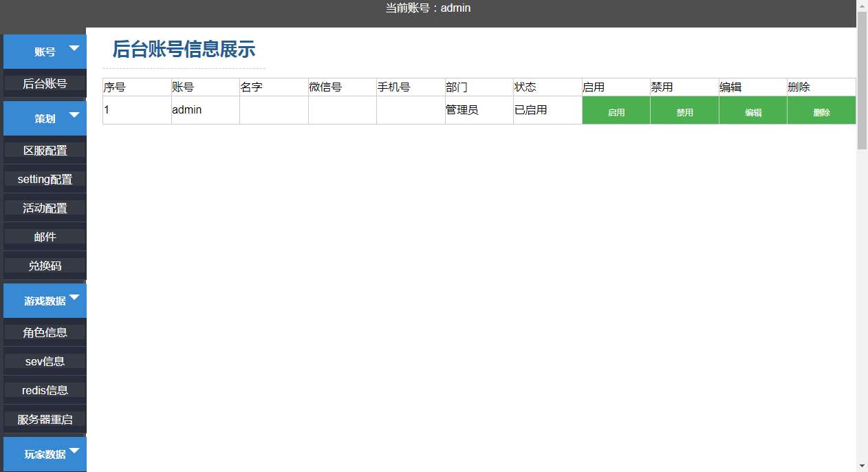The image size is (868, 472).
Task: Open the 兑换码 management page
Action: pos(44,266)
